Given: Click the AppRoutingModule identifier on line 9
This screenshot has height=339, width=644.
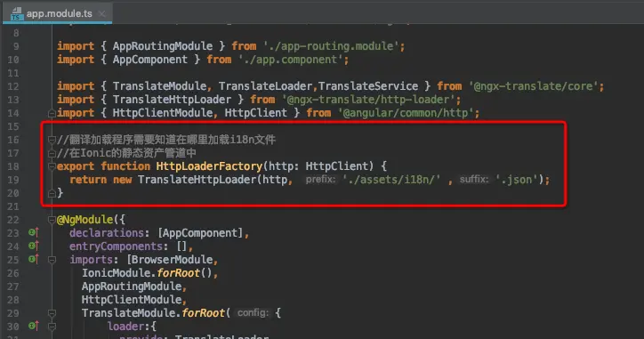Looking at the screenshot, I should 163,46.
